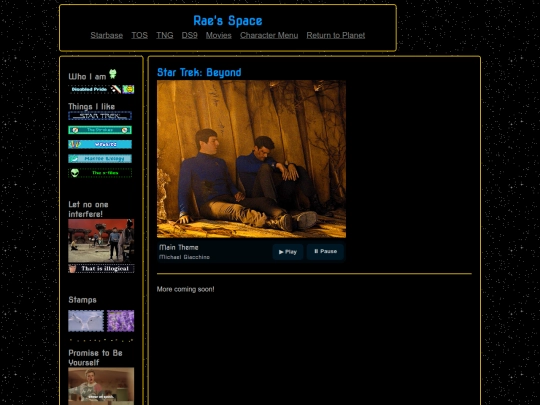Viewport: 540px width, 405px height.
Task: Click the white bird stamp
Action: point(86,321)
